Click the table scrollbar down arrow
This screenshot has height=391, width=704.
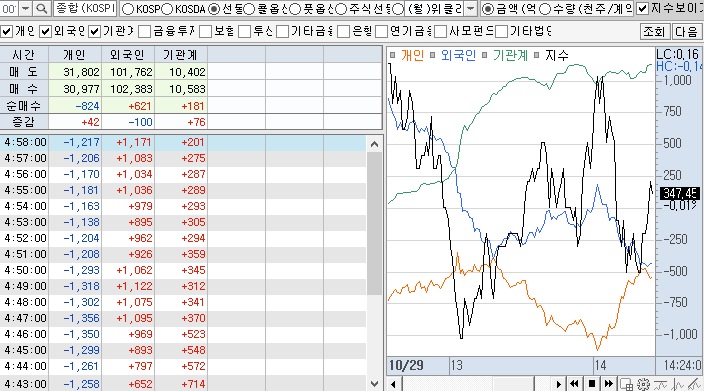(x=374, y=383)
